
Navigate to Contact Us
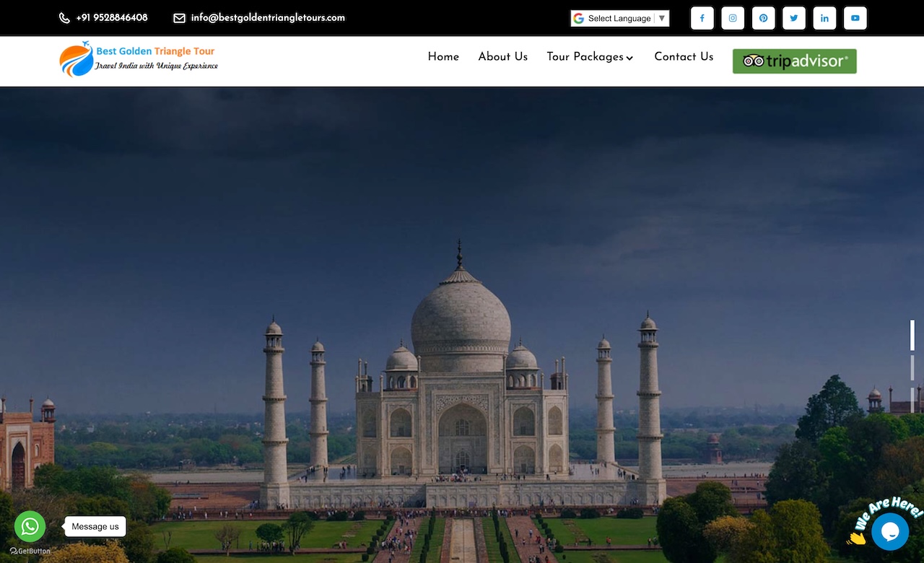684,57
